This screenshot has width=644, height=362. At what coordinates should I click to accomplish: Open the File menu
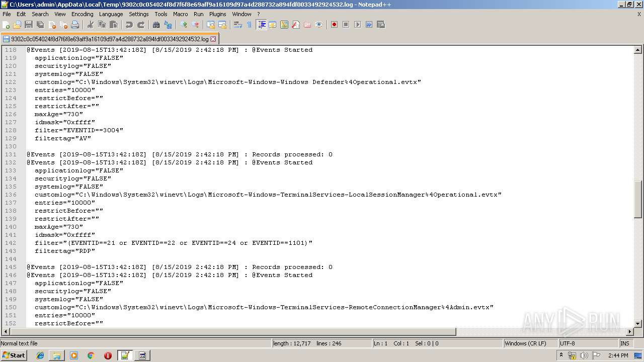pyautogui.click(x=7, y=14)
